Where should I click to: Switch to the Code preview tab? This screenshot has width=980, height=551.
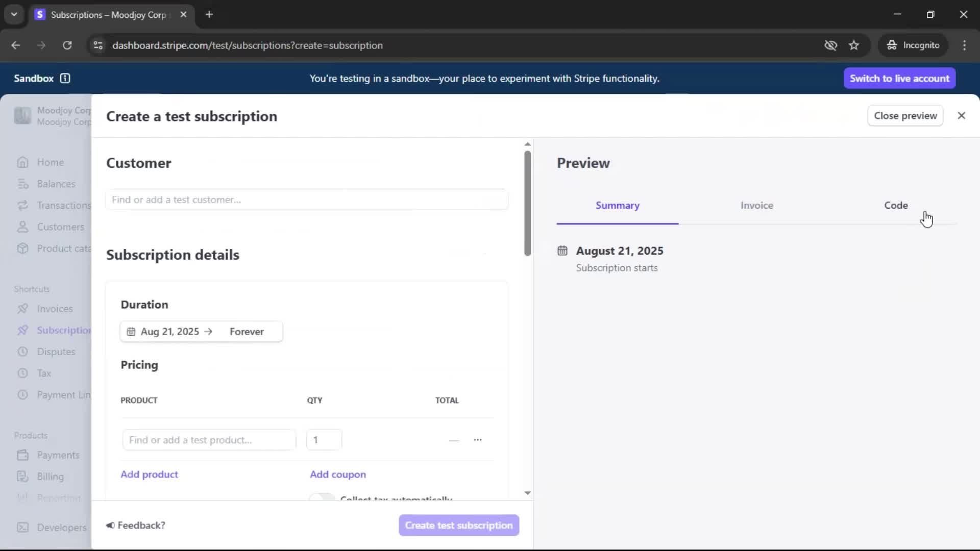click(896, 206)
